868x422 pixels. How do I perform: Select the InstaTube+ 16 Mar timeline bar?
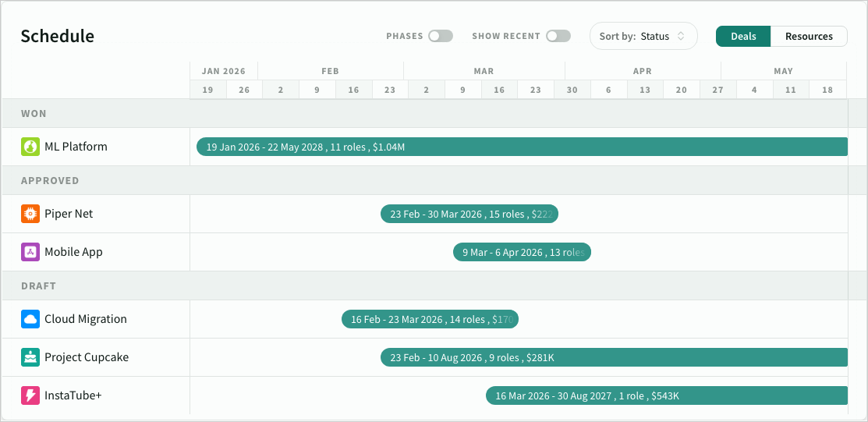coord(667,395)
